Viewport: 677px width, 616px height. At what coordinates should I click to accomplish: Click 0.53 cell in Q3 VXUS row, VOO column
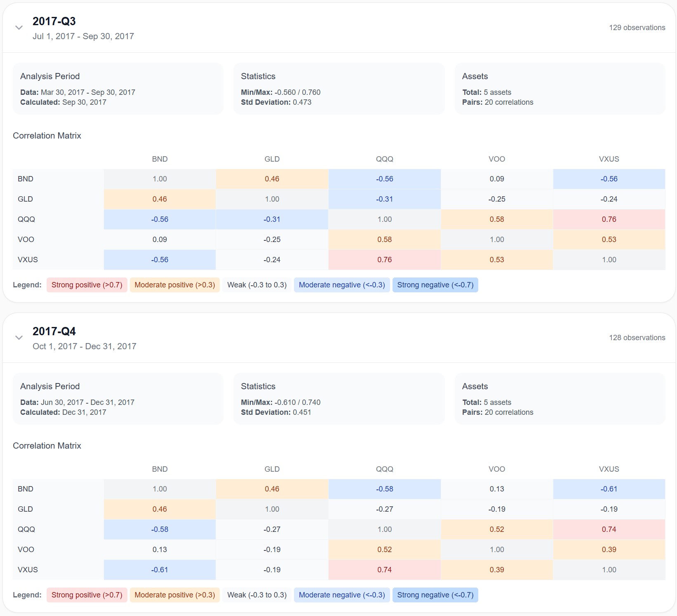(497, 260)
